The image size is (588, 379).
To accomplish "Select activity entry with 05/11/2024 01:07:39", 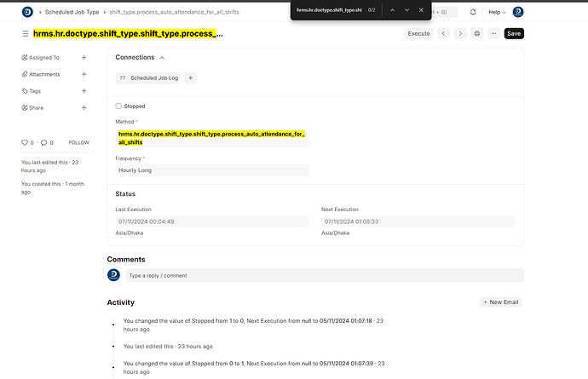I will 254,368.
